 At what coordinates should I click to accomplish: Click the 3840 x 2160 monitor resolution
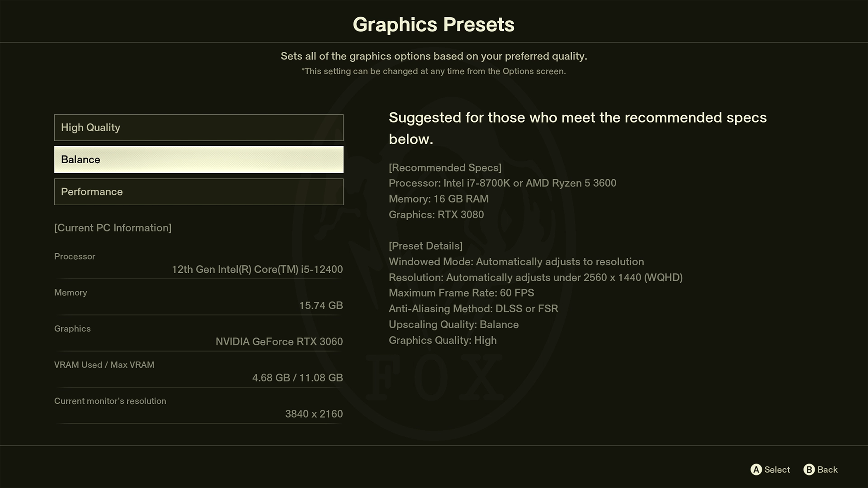point(314,414)
